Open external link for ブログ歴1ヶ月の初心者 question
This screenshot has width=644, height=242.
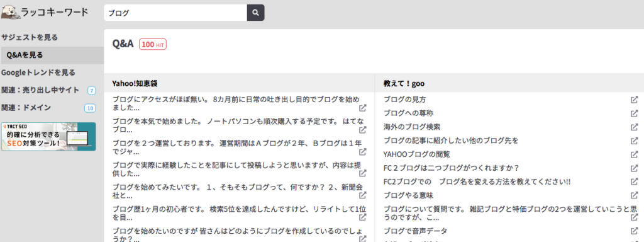tap(363, 217)
